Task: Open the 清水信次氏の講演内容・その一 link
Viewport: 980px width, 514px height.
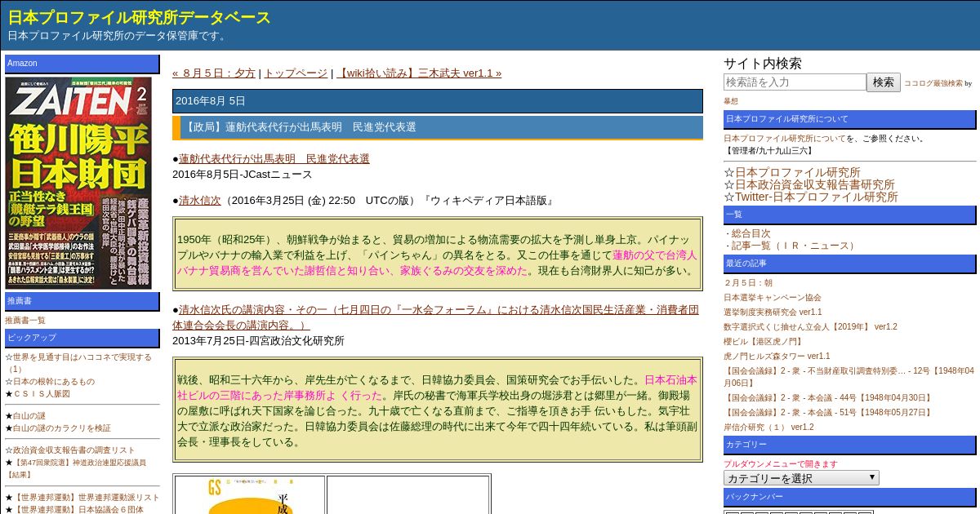Action: point(435,317)
